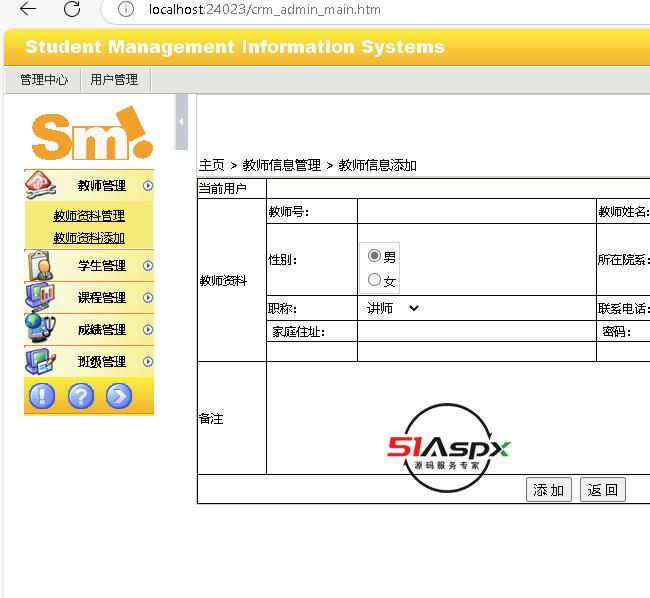Click the 教师号 input field
Screen dimensions: 650x598
coord(476,211)
